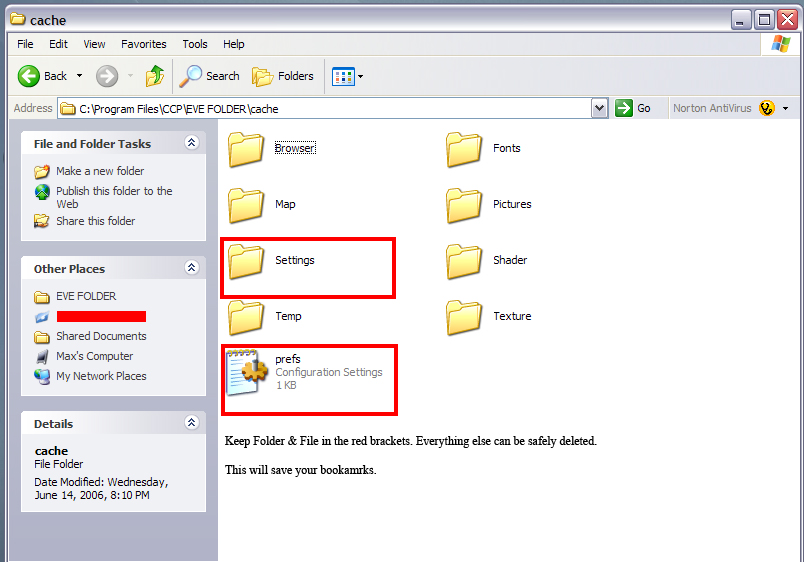Select the Fonts folder icon
This screenshot has height=562, width=804.
pyautogui.click(x=464, y=149)
